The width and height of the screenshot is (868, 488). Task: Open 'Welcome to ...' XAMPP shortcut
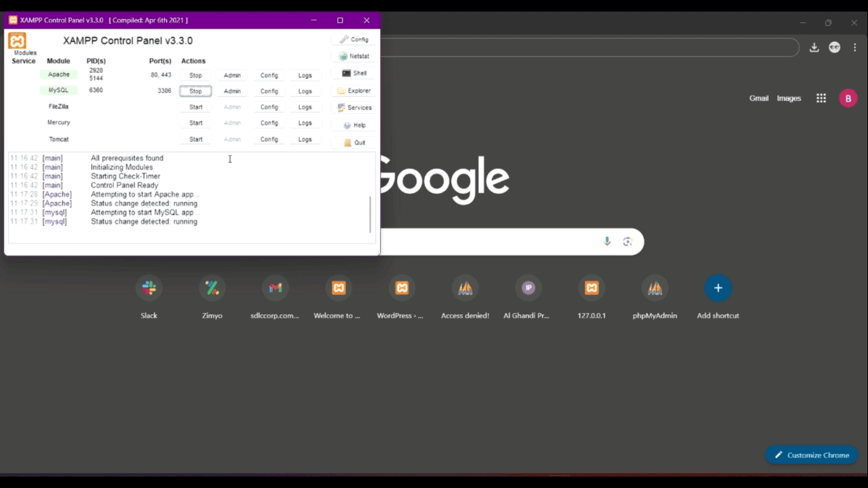(339, 288)
